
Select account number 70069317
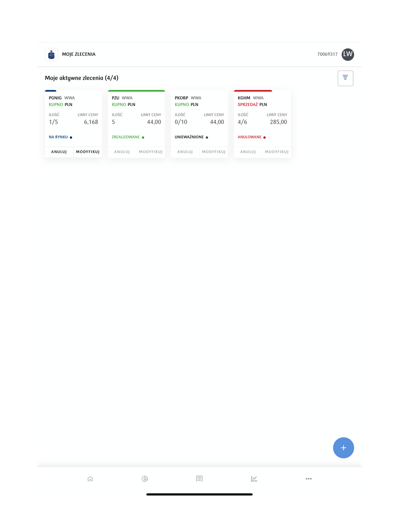click(x=328, y=54)
